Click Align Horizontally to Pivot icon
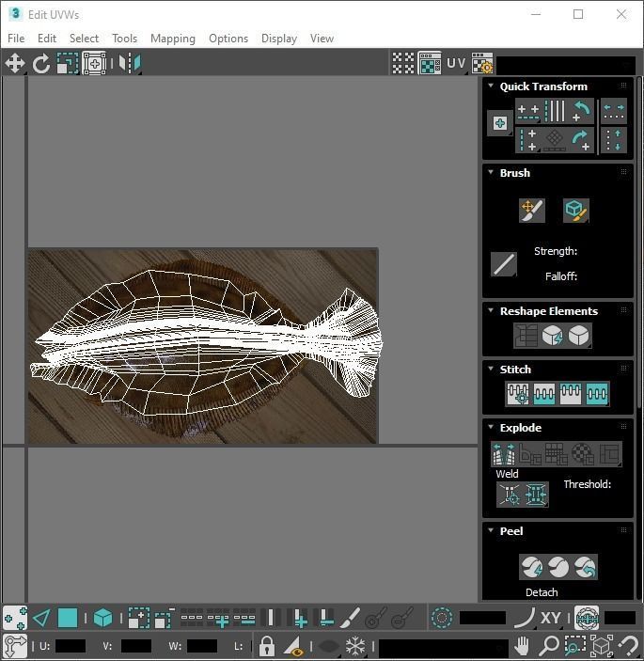Image resolution: width=644 pixels, height=661 pixels. click(x=528, y=111)
